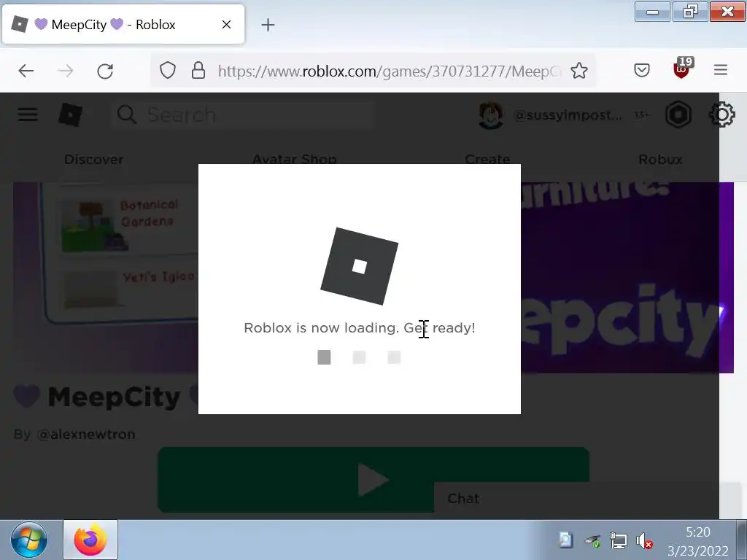Go to Discover section

pos(94,159)
